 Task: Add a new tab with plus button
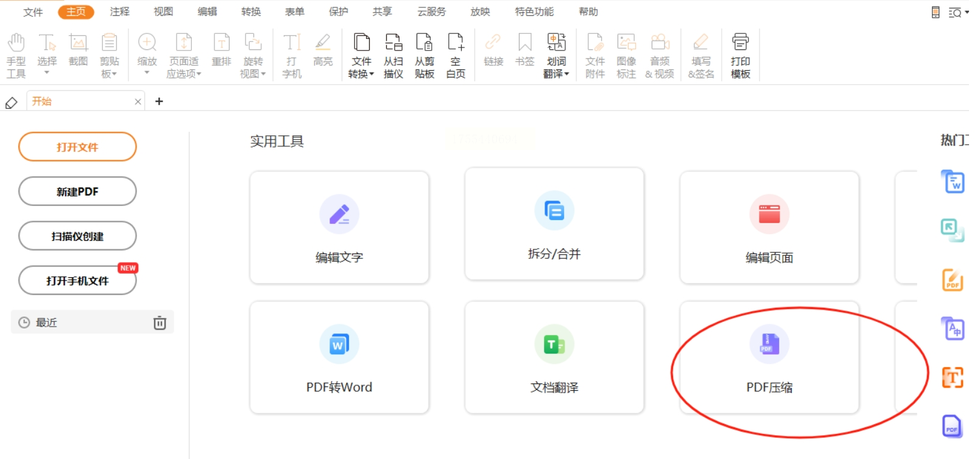tap(159, 101)
